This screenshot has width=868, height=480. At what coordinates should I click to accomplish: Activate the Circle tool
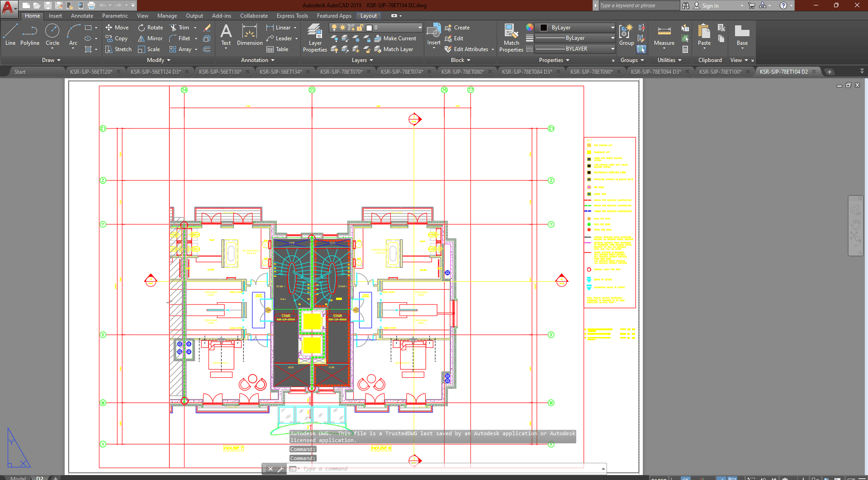click(x=52, y=35)
